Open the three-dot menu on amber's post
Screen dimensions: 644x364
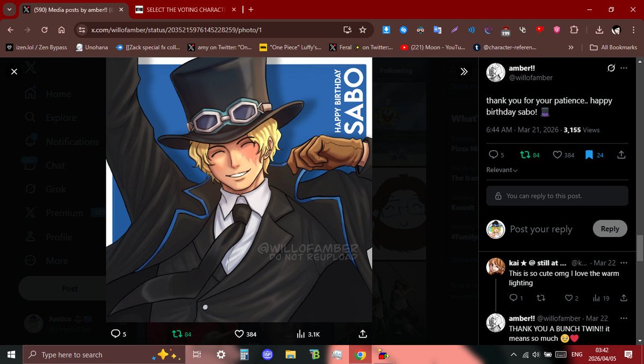(x=624, y=68)
